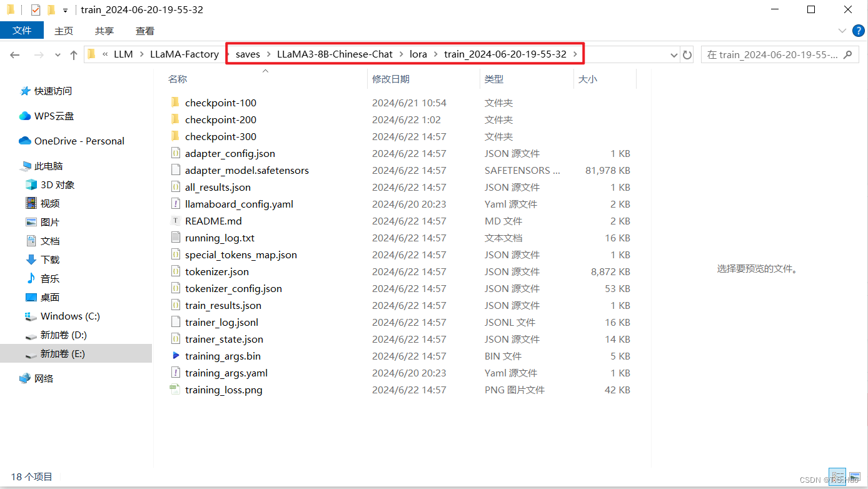Click the checkpoint-300 folder icon
This screenshot has height=489, width=868.
tap(175, 136)
